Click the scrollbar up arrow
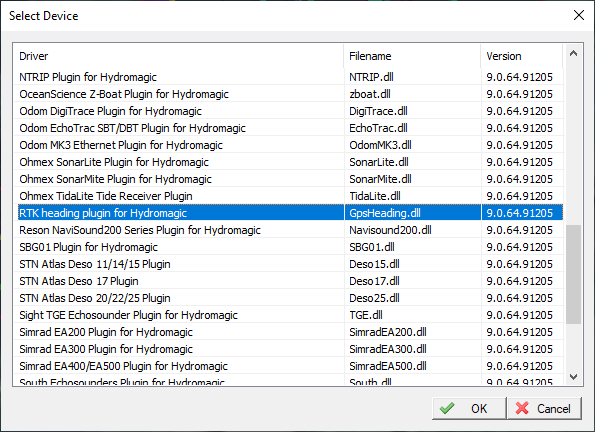The height and width of the screenshot is (432, 595). (573, 54)
